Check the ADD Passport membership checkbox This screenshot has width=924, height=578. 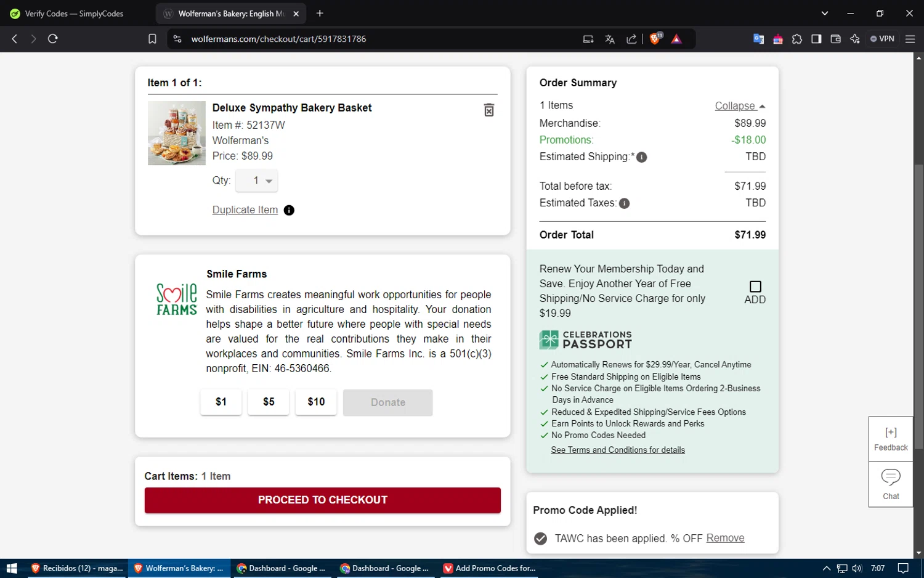(x=755, y=287)
